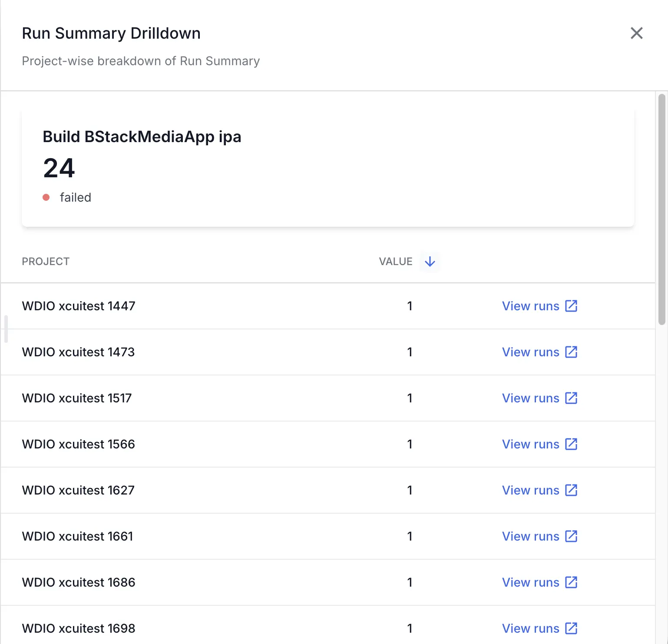Open external link icon for WDIO xcuitest 1517
This screenshot has width=668, height=644.
click(x=571, y=398)
